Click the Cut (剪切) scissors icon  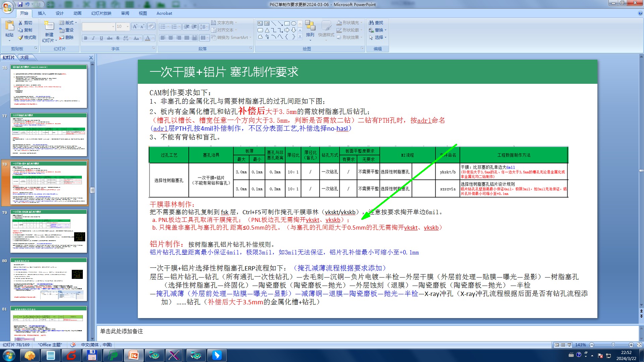click(x=21, y=23)
